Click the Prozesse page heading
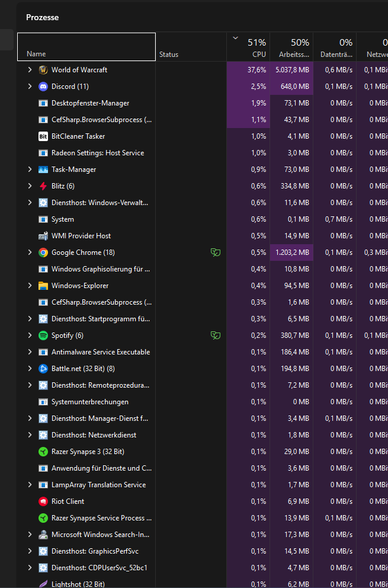Screen dimensions: 388x588 click(x=43, y=17)
